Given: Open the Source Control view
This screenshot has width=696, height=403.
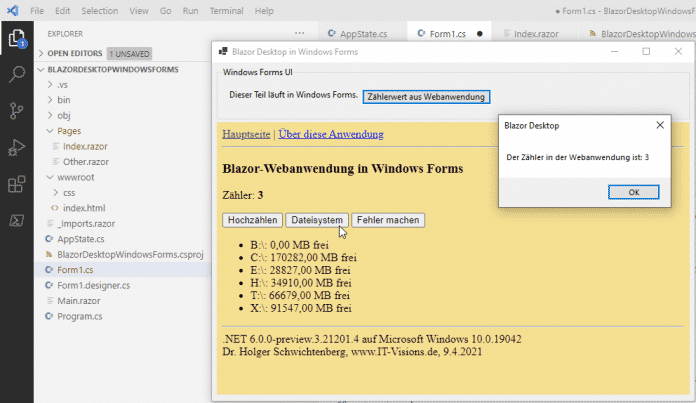Looking at the screenshot, I should (17, 111).
